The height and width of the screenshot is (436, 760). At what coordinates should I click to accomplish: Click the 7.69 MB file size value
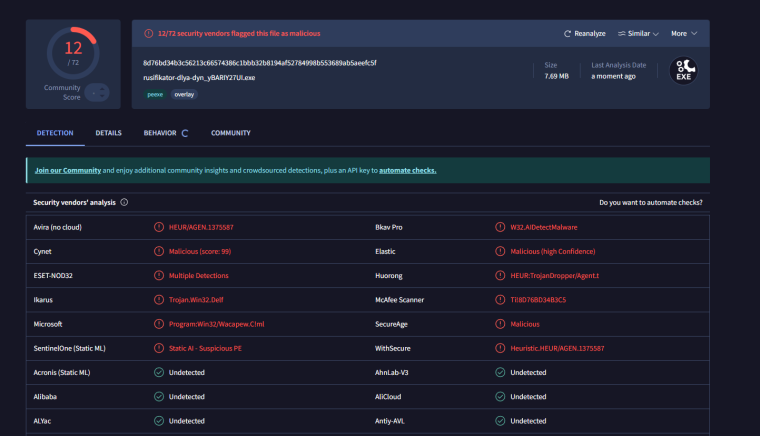point(556,76)
